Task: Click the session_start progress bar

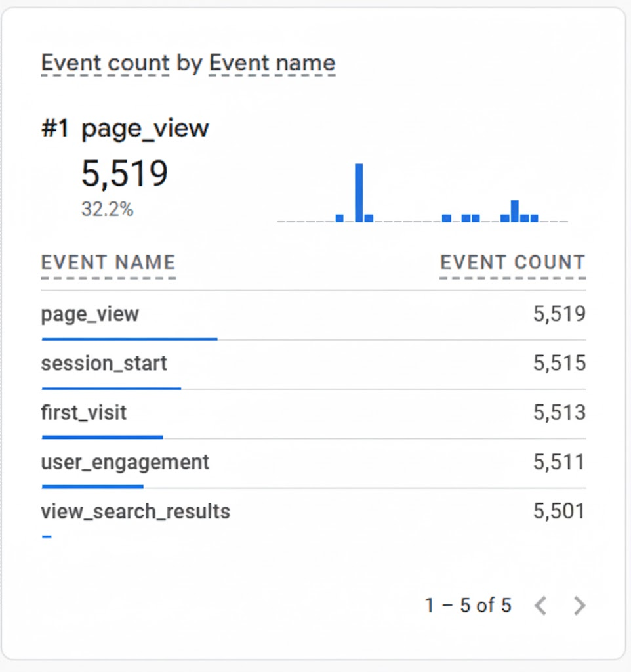Action: click(112, 388)
